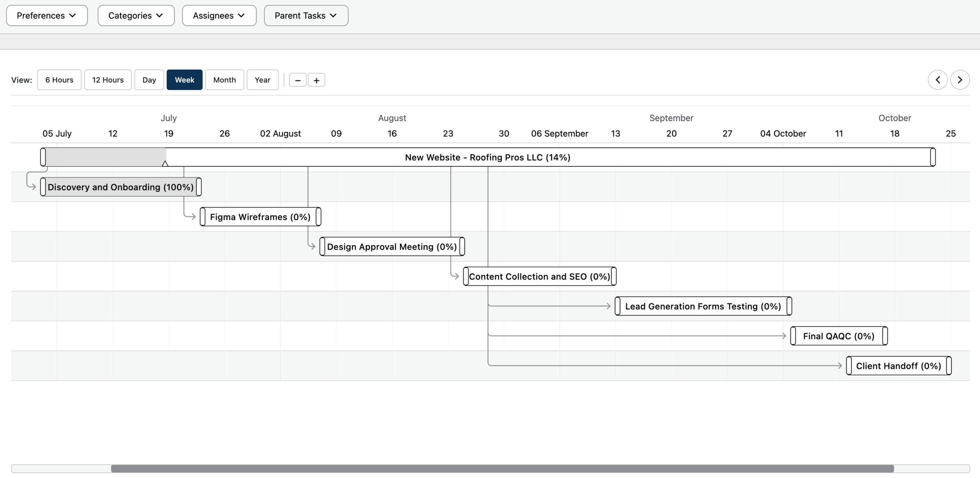
Task: Click the zoom out minus button
Action: point(297,80)
